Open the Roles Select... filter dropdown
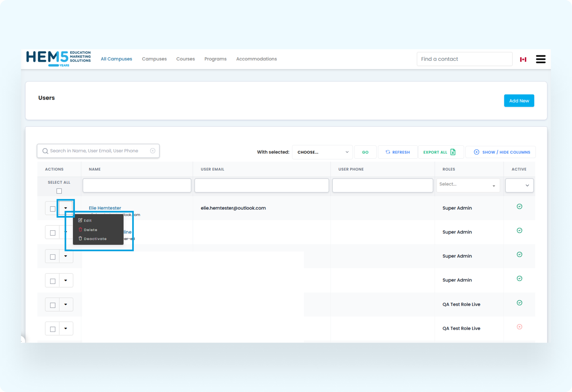This screenshot has height=392, width=572. click(468, 185)
